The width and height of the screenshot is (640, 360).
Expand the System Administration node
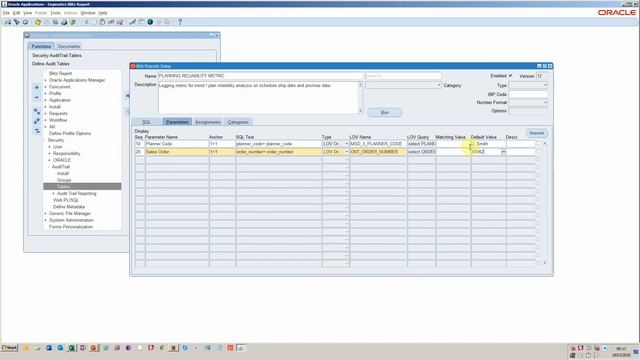(46, 220)
